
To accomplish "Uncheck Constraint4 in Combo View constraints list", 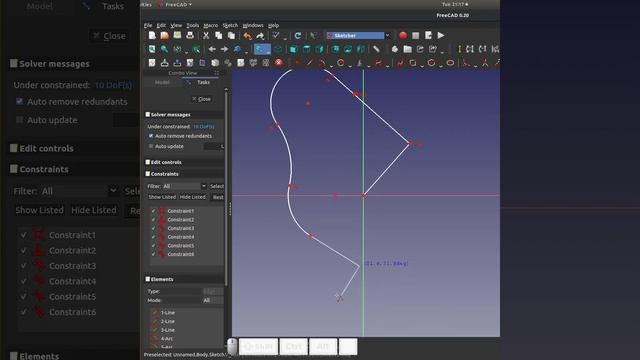I will (x=153, y=237).
